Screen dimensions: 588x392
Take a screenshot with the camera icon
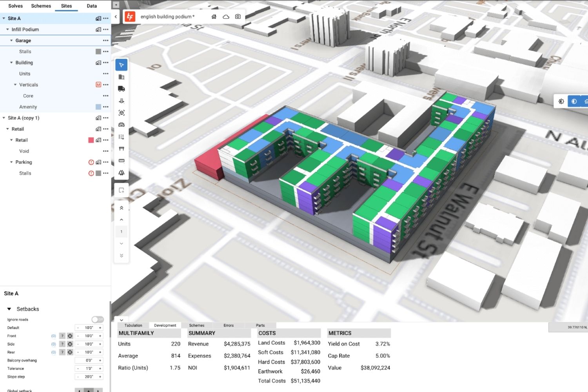point(238,16)
